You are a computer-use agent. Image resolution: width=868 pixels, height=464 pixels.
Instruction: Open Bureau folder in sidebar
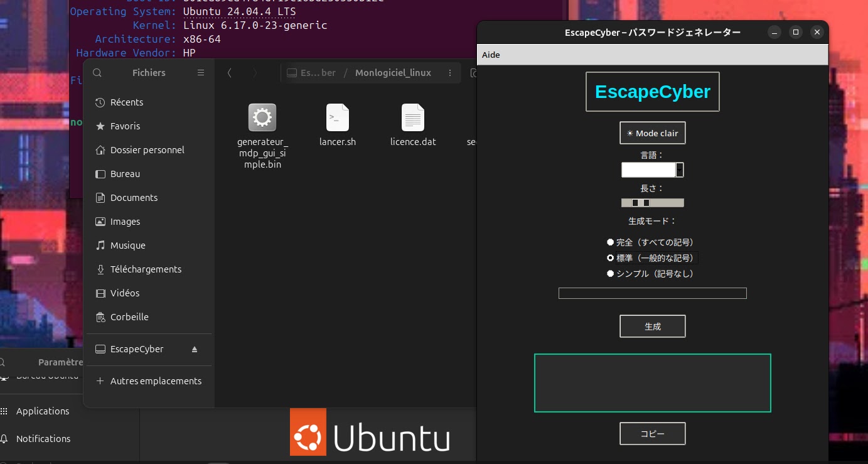[149, 174]
